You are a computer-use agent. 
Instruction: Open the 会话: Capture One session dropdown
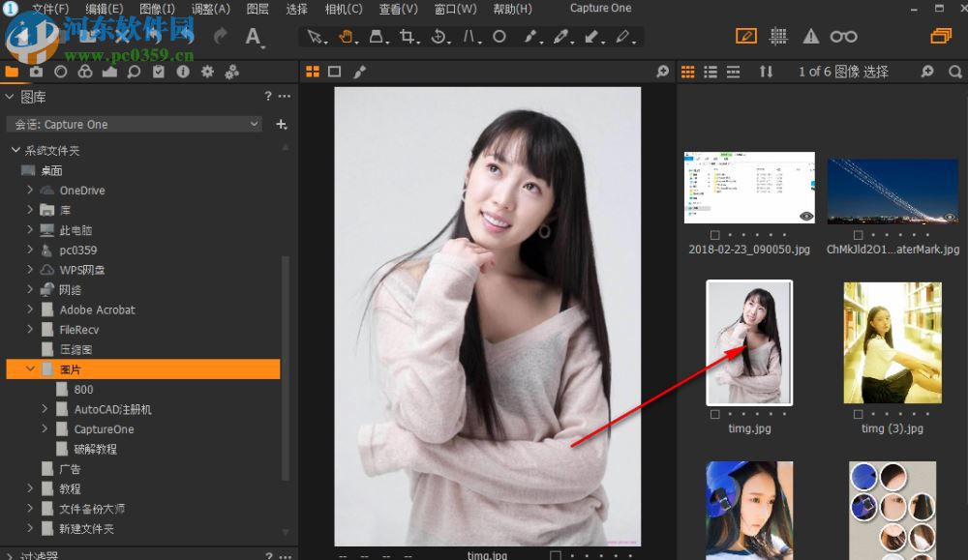(134, 124)
